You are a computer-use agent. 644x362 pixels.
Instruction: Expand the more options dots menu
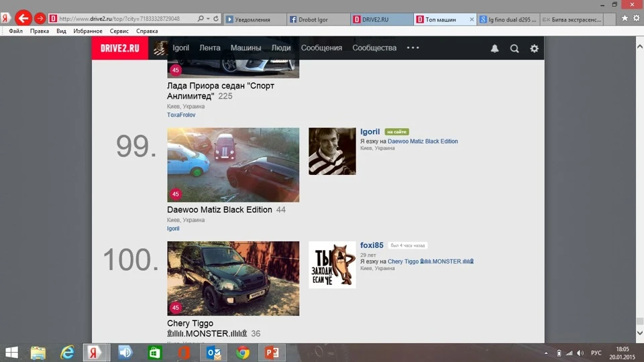click(x=413, y=48)
